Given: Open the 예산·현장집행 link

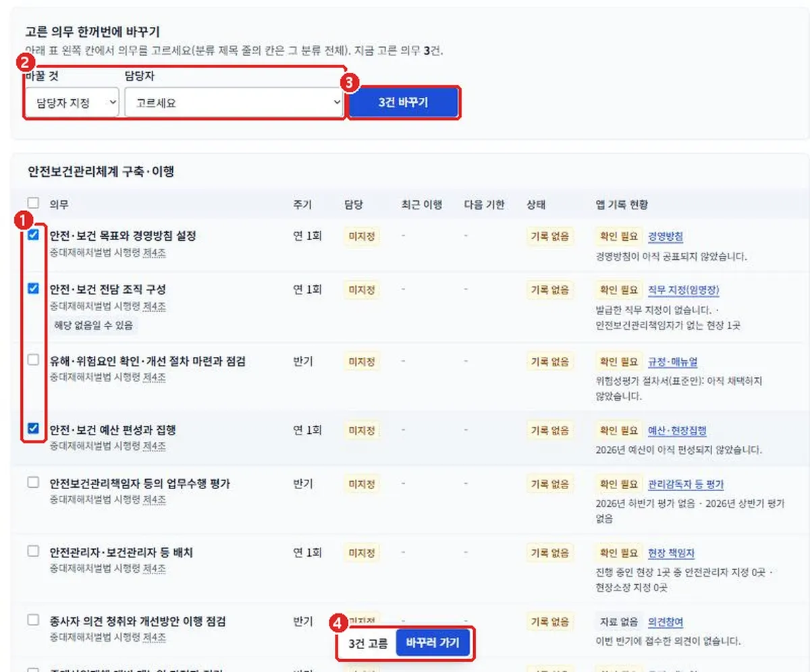Looking at the screenshot, I should pyautogui.click(x=677, y=430).
